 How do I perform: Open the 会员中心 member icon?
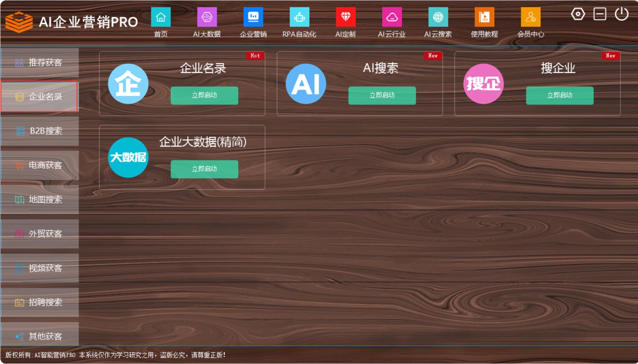click(x=531, y=17)
